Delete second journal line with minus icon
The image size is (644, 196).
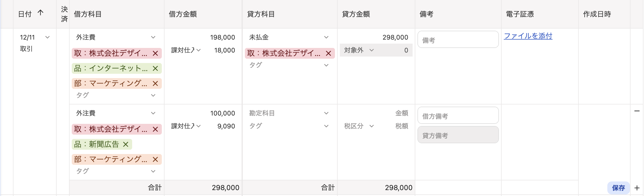pos(637,111)
